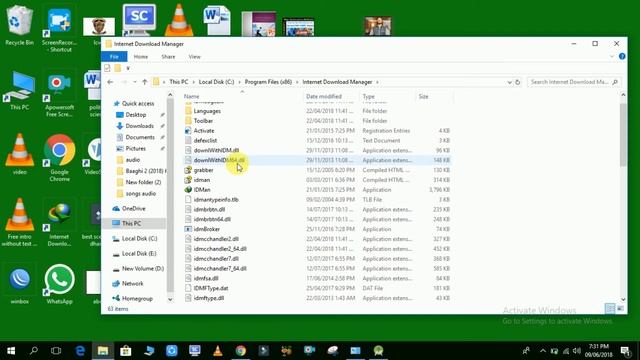This screenshot has width=640, height=360.
Task: Open the ScreenRecorder Shortcut desktop icon
Action: click(59, 29)
